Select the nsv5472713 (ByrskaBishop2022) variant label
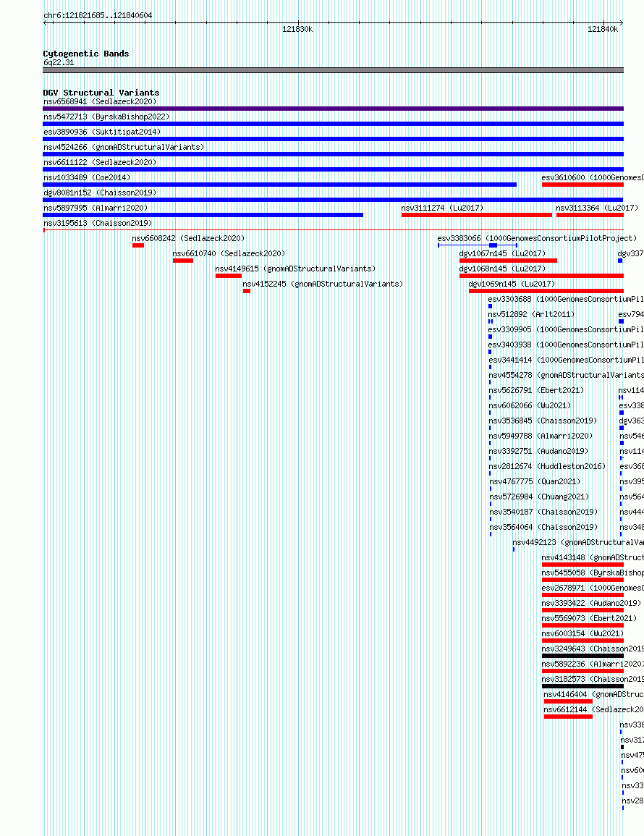The width and height of the screenshot is (644, 836). (106, 117)
